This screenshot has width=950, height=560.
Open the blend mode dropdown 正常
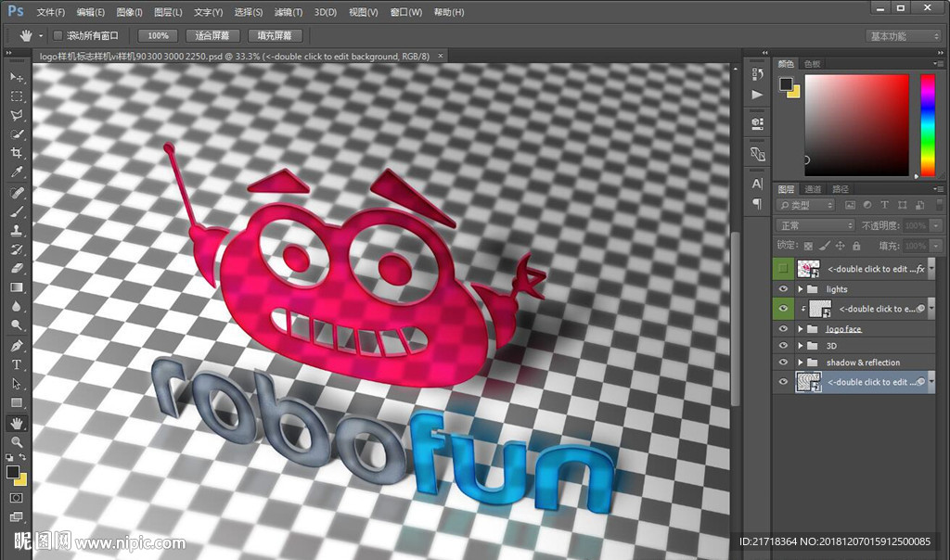coord(815,225)
